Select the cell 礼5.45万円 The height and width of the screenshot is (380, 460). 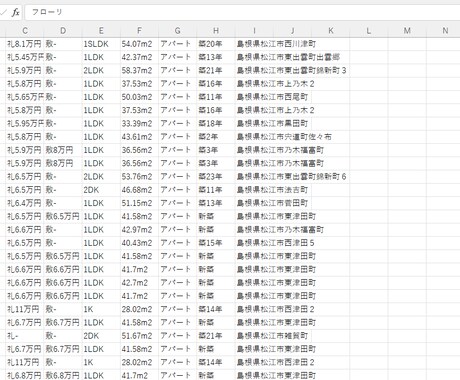coord(25,57)
